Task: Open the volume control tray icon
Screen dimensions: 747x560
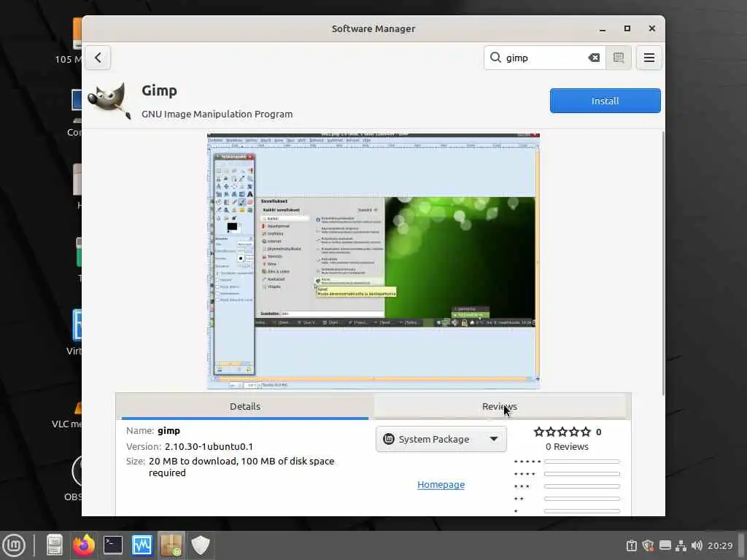Action: point(697,545)
